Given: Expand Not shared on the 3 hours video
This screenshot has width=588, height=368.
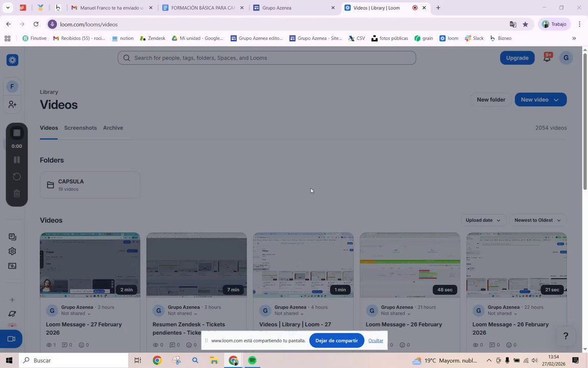Looking at the screenshot, I should (x=183, y=313).
